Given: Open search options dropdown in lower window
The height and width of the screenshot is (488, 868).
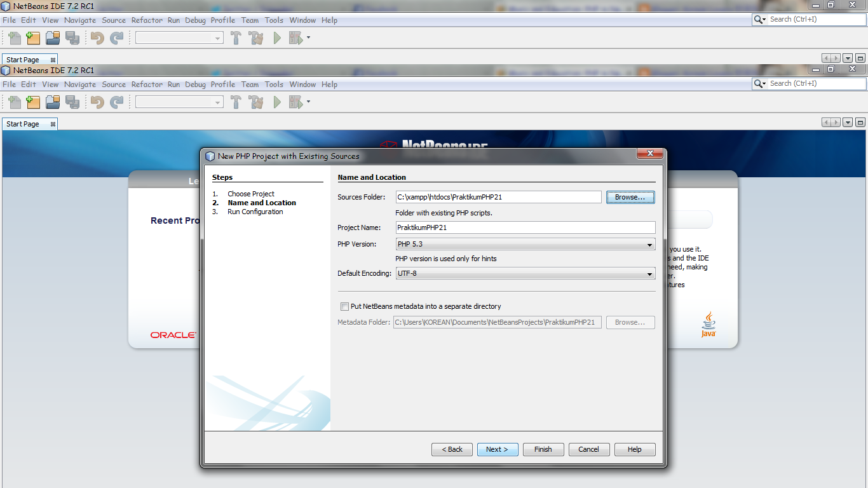Looking at the screenshot, I should pyautogui.click(x=764, y=84).
